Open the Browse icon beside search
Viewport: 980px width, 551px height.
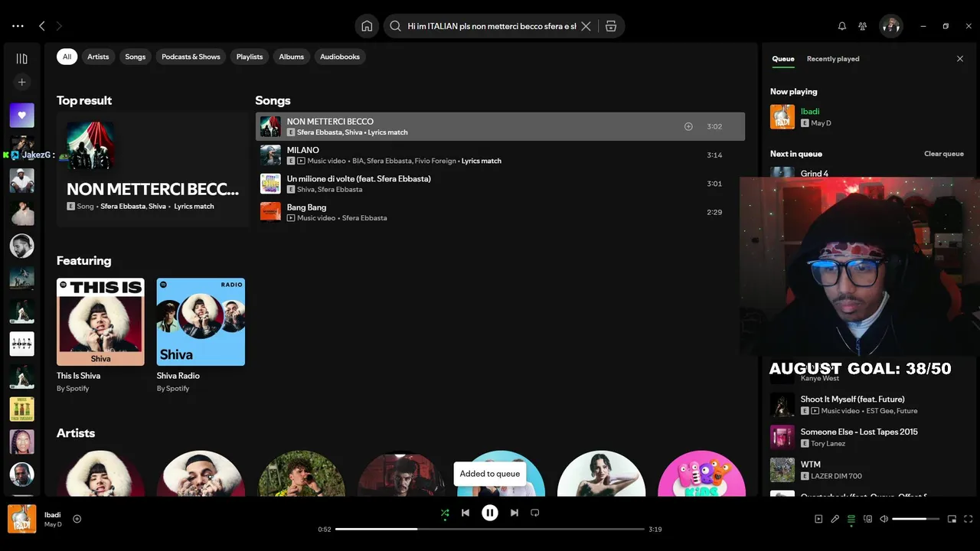point(610,26)
